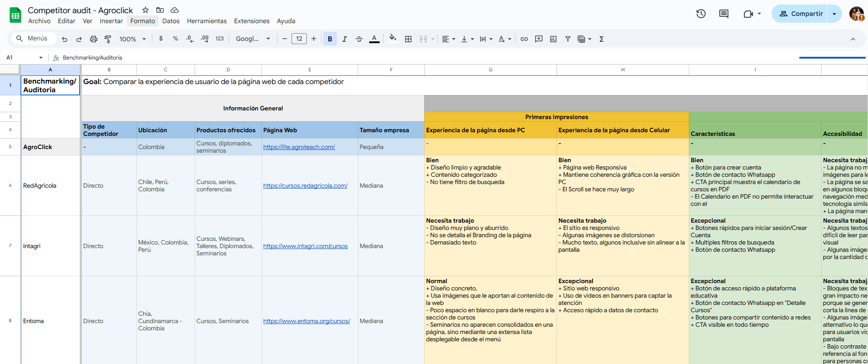This screenshot has height=364, width=868.
Task: Click the redo arrow in the toolbar
Action: pos(79,39)
